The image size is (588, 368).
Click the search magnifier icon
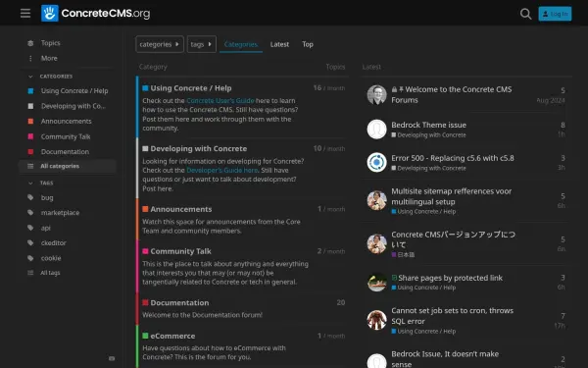click(525, 14)
